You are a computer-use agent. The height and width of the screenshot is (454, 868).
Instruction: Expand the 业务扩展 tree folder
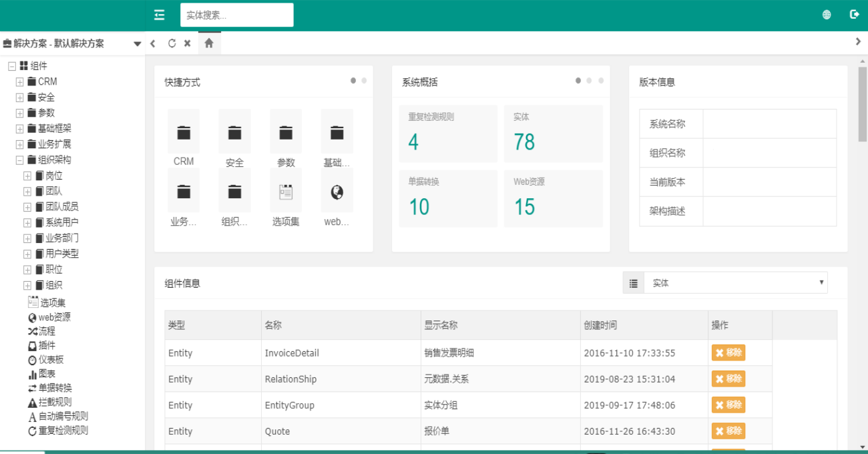[x=19, y=144]
